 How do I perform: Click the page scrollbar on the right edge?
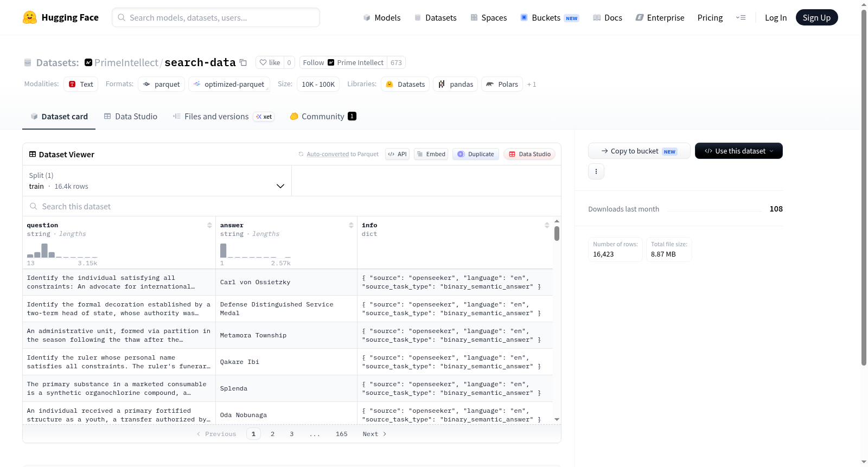[864, 187]
